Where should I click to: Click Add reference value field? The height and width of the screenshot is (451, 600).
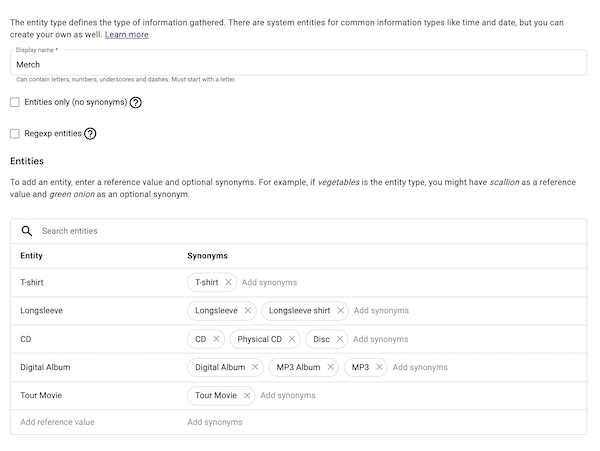[x=58, y=422]
